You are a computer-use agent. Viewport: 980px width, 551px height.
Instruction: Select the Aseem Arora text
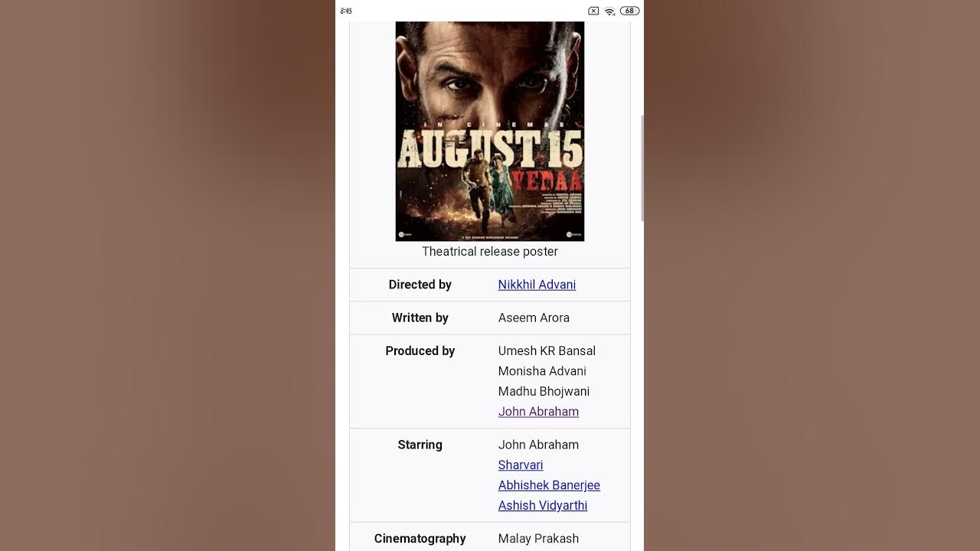[x=534, y=318]
